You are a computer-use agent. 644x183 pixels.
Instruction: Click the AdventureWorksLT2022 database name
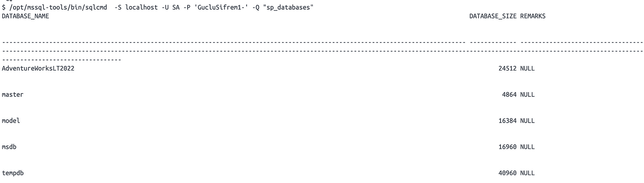point(38,68)
